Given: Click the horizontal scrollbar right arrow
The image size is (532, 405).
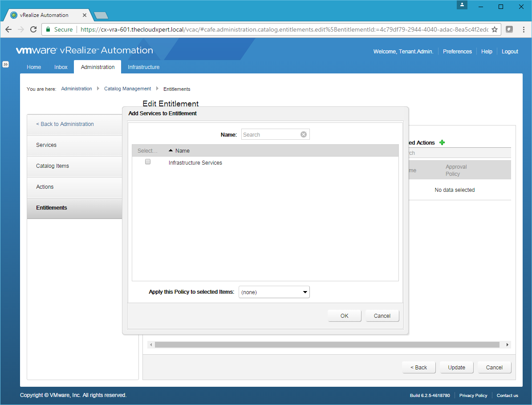Looking at the screenshot, I should tap(507, 345).
